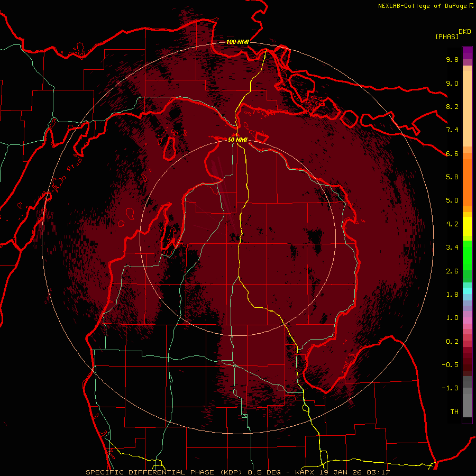Pick the bright green swatch on the color bar

pos(467,255)
